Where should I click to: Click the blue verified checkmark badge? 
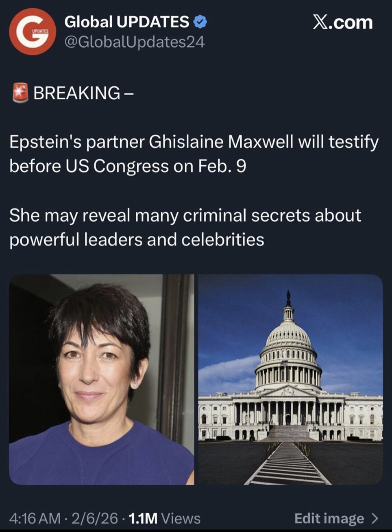tap(200, 23)
